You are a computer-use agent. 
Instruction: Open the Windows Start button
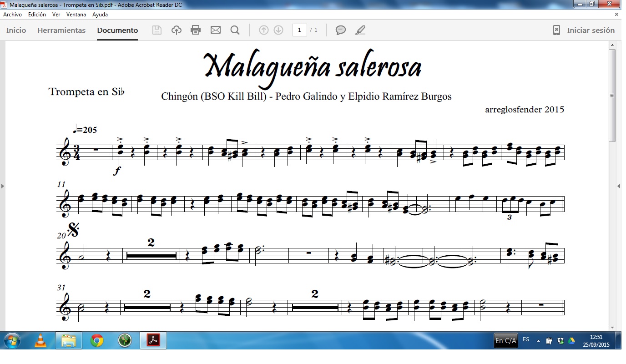(x=11, y=340)
